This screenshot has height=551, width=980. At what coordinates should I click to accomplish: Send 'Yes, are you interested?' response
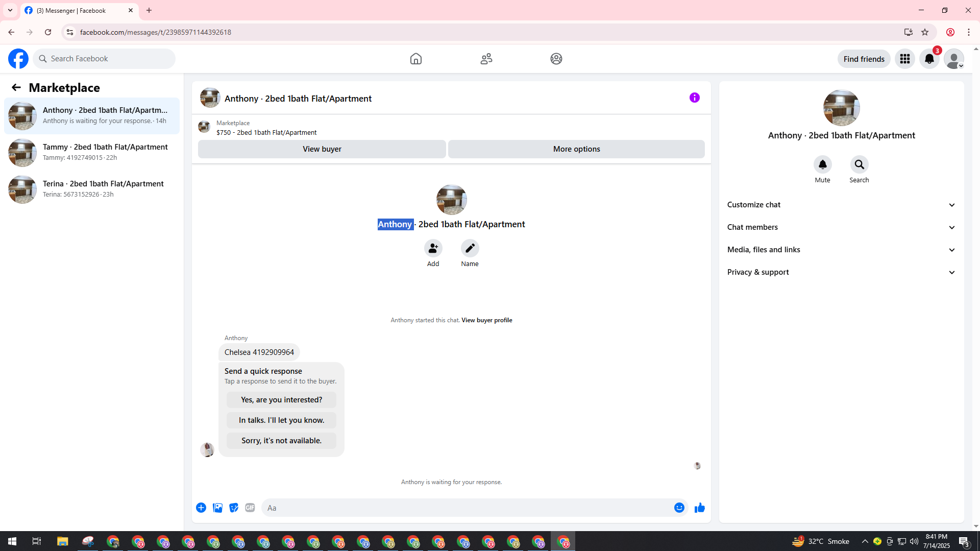pyautogui.click(x=281, y=400)
